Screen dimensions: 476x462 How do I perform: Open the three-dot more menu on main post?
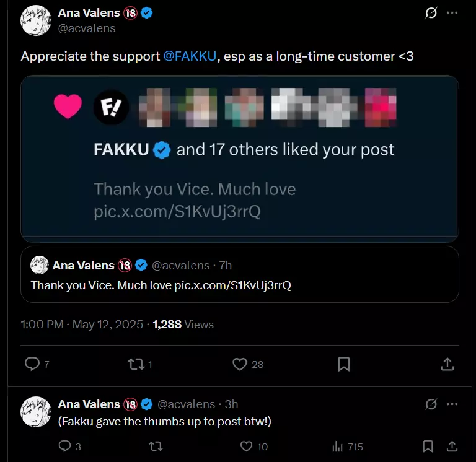coord(452,13)
